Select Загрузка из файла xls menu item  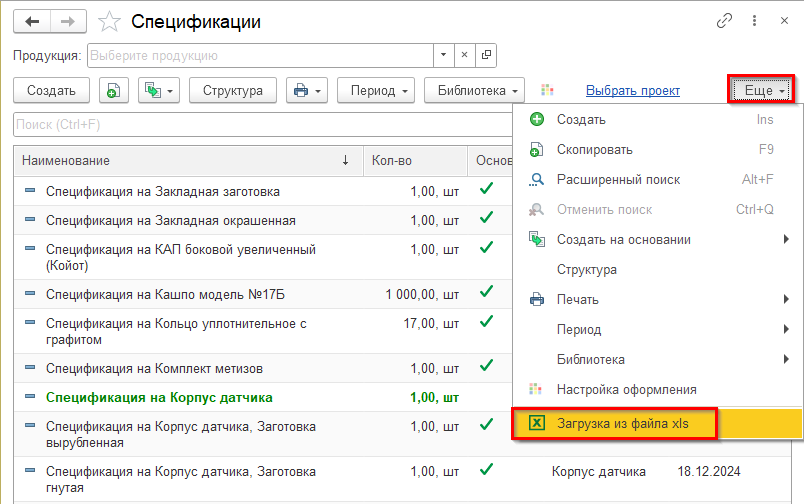point(624,423)
